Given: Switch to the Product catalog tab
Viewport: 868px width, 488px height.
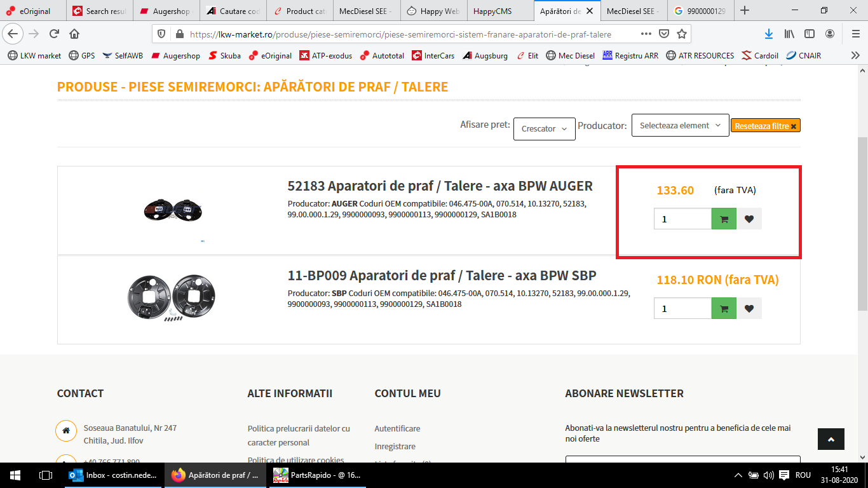Looking at the screenshot, I should tap(299, 11).
